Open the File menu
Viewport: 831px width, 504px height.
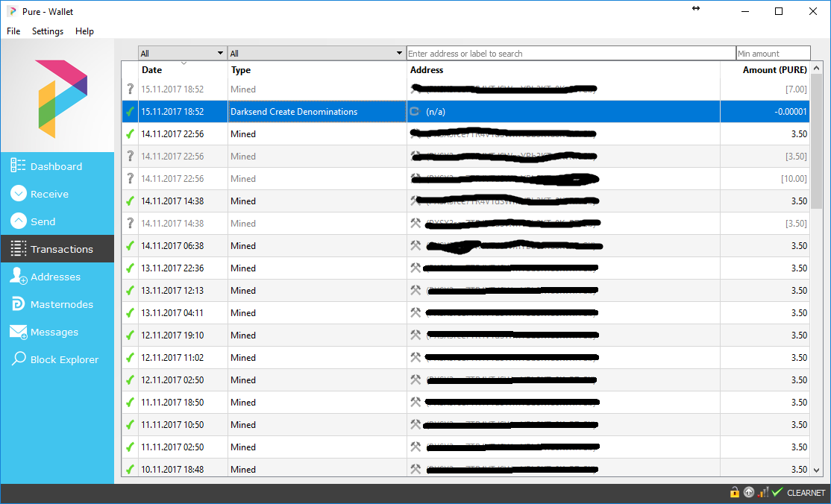coord(13,31)
